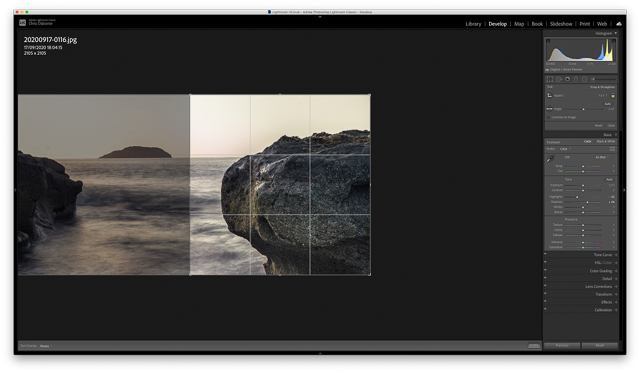This screenshot has height=373, width=640.
Task: Select the Crop Overlay tool icon
Action: coord(550,79)
